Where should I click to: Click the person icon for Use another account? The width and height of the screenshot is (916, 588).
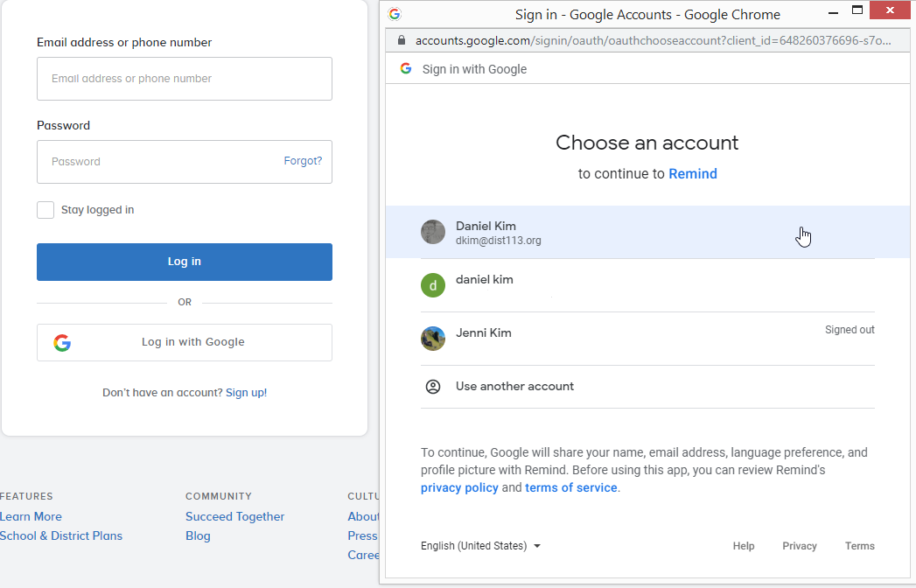pyautogui.click(x=433, y=387)
